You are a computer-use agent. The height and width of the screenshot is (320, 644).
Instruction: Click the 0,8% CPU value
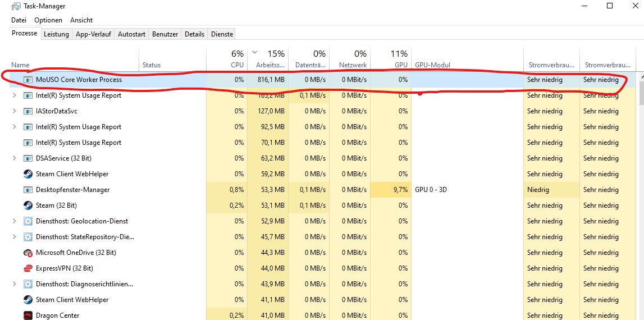(x=236, y=190)
